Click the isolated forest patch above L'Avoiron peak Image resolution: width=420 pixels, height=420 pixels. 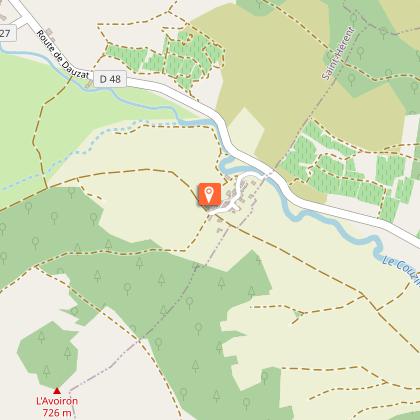coord(48,357)
